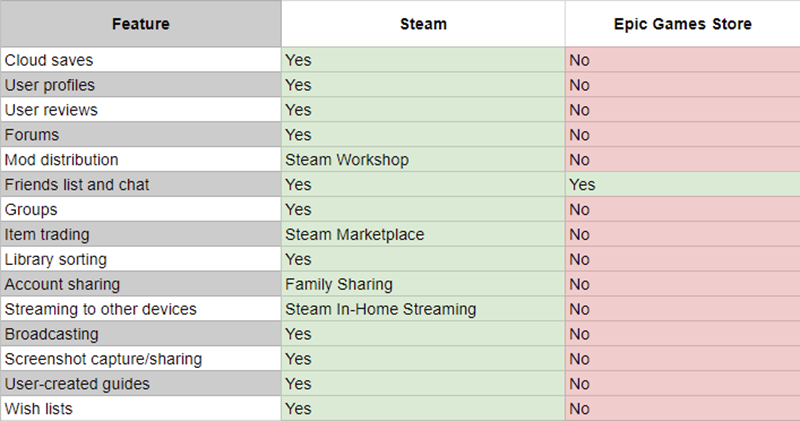800x421 pixels.
Task: Click Epic's Yes cell for Friends list
Action: 683,184
